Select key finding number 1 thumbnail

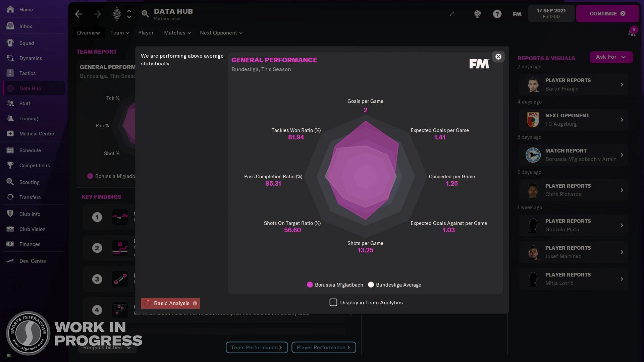point(120,217)
